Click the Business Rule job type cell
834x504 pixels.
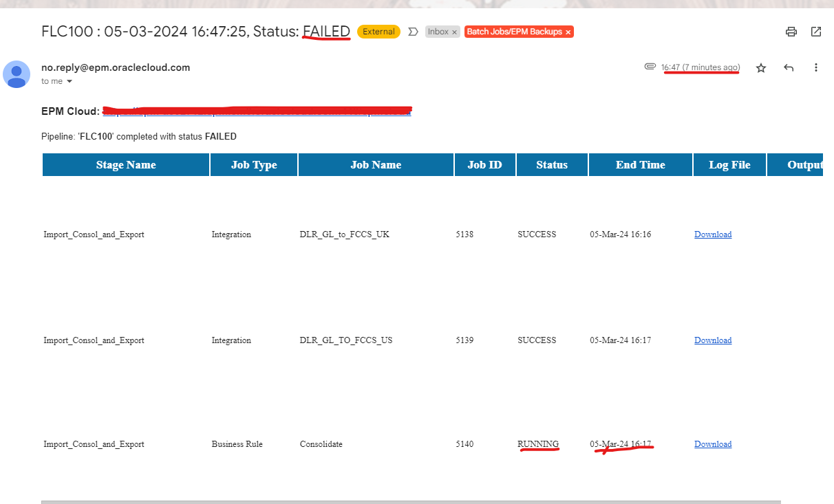point(237,444)
